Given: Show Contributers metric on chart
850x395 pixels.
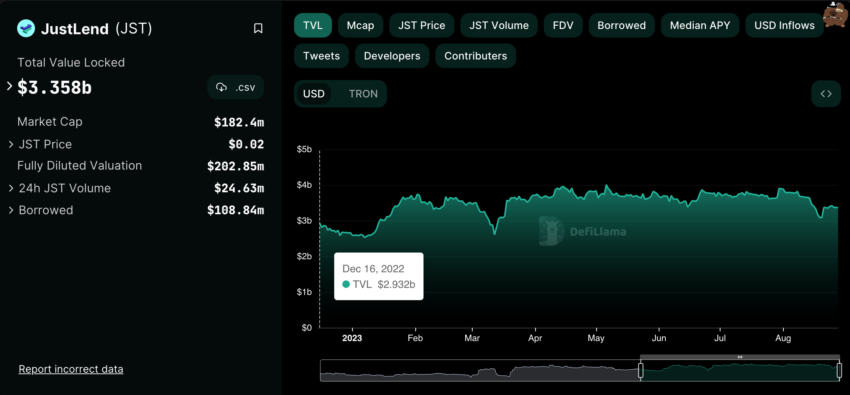Looking at the screenshot, I should [475, 56].
